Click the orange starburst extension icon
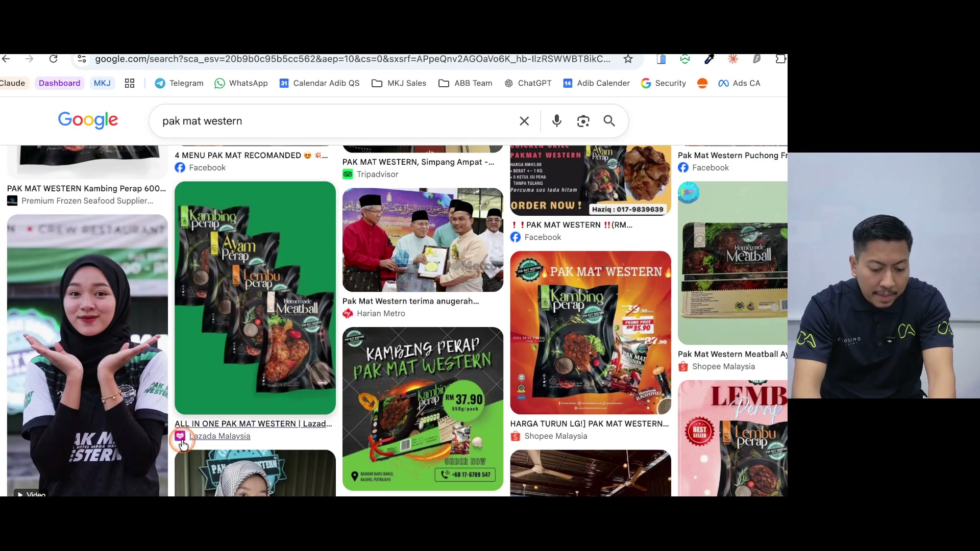The width and height of the screenshot is (980, 551). point(733,59)
